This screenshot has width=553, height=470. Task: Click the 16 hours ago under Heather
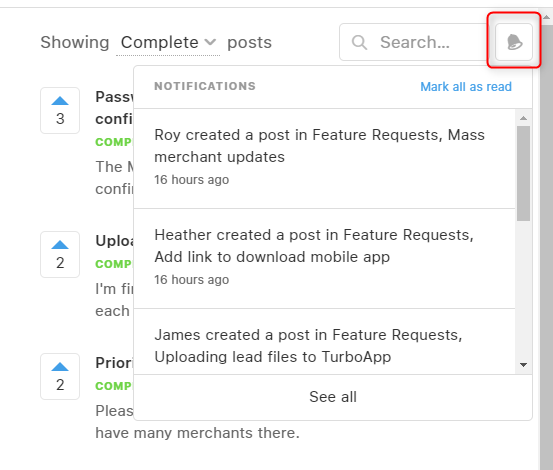tap(192, 280)
